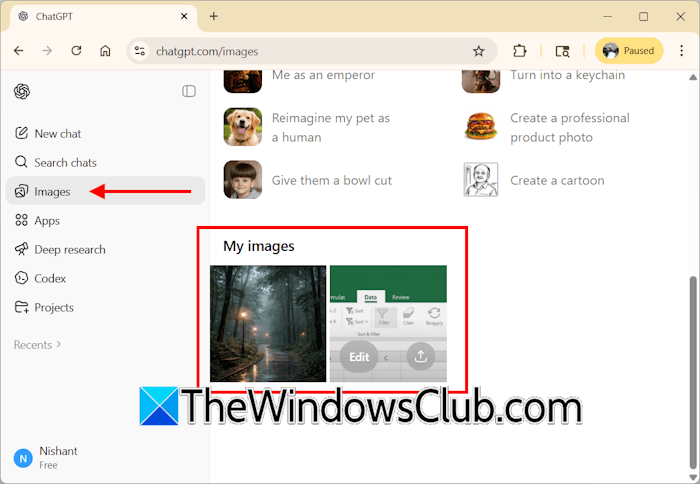Open the rainy forest path image
The height and width of the screenshot is (484, 700).
[268, 324]
